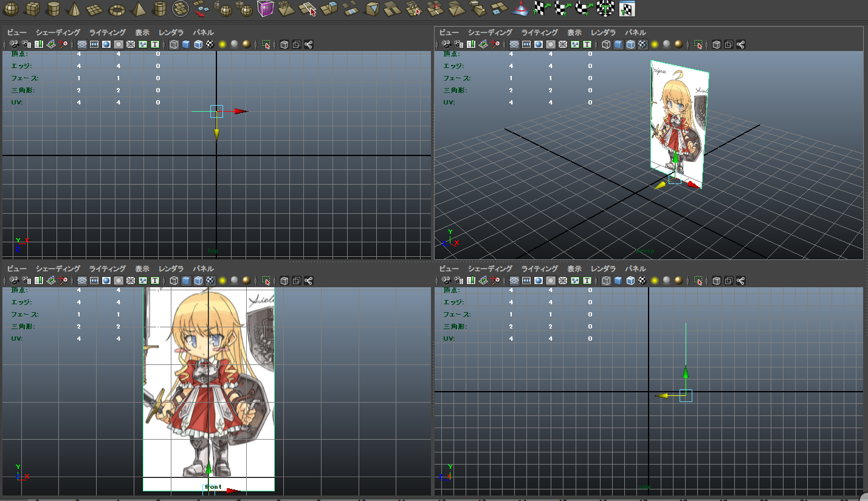Open the パネル menu in the top view panel
This screenshot has width=868, height=501.
(203, 32)
